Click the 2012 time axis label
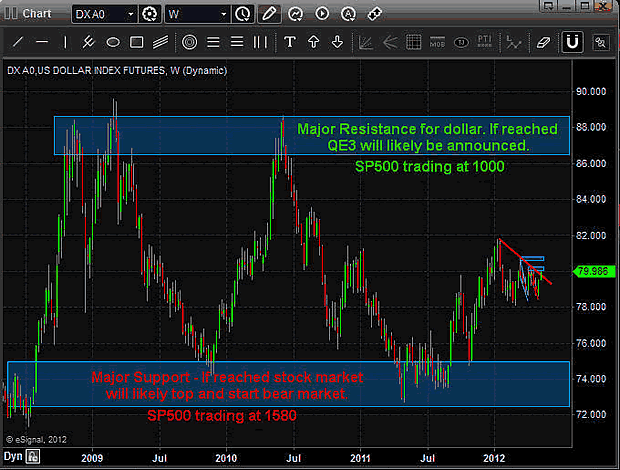Image resolution: width=620 pixels, height=470 pixels. 494,458
